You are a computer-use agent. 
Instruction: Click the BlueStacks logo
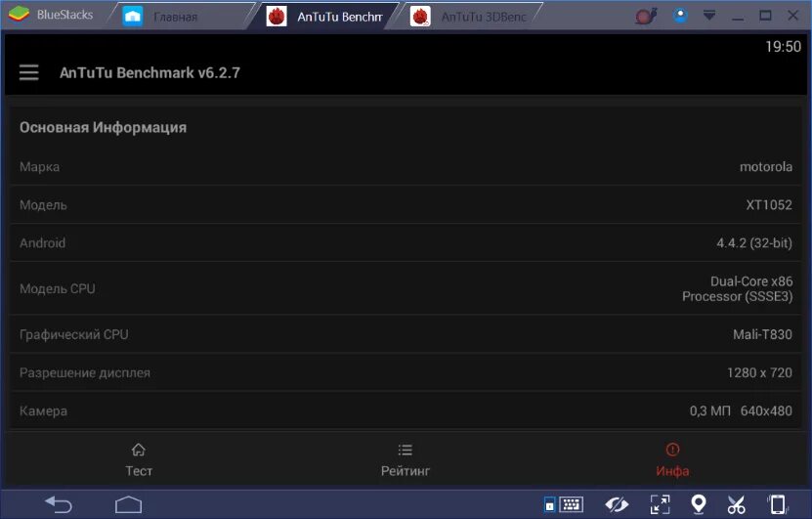pyautogui.click(x=20, y=15)
